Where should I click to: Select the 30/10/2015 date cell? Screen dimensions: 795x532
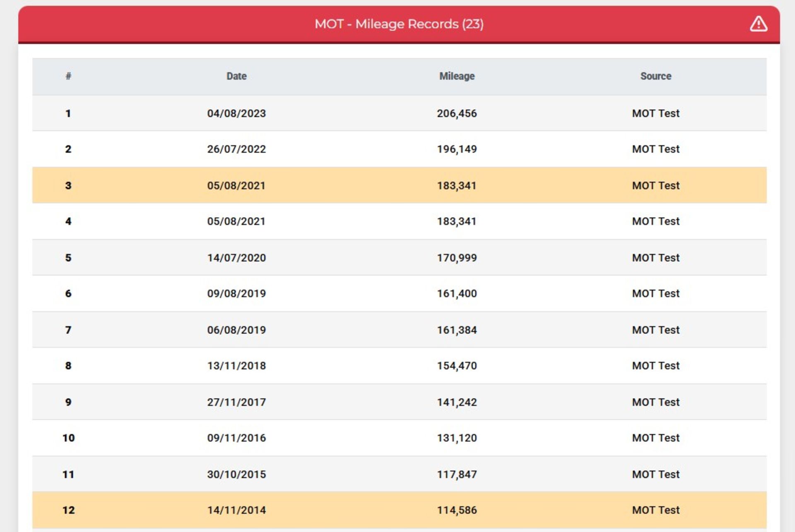pyautogui.click(x=236, y=474)
